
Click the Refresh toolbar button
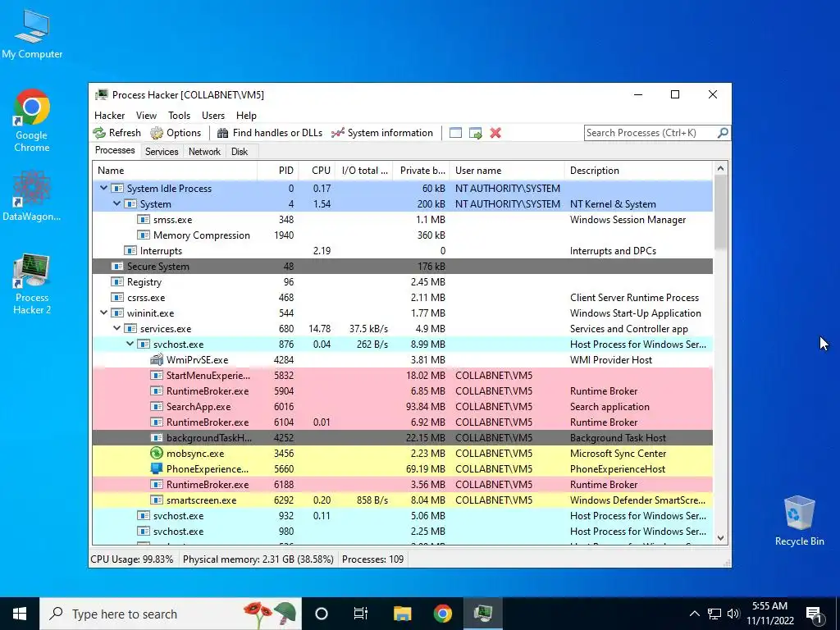point(116,133)
